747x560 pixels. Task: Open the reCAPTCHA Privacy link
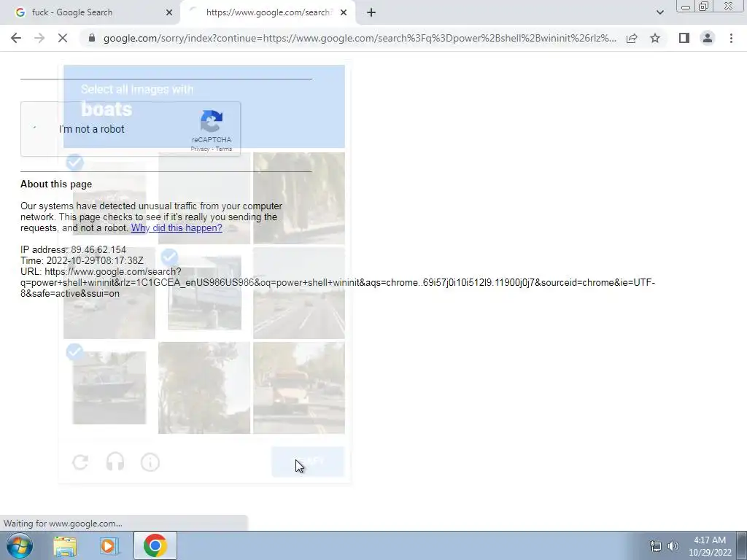[x=200, y=149]
